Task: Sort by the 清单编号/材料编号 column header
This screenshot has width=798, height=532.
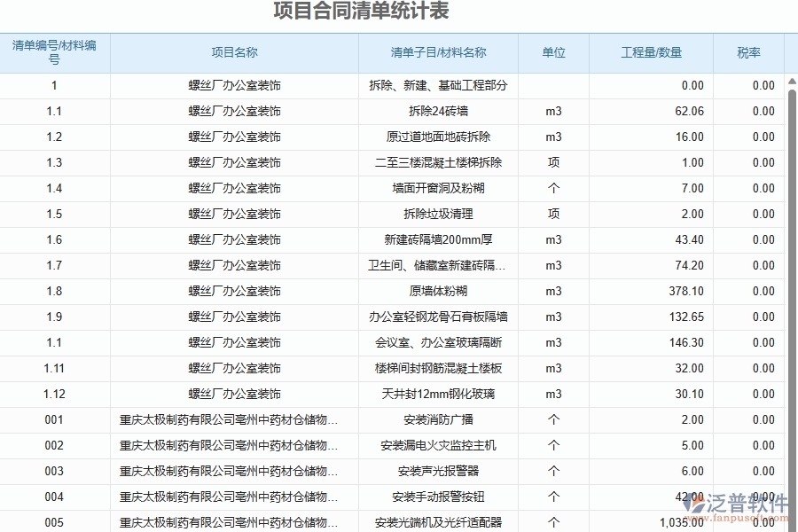Action: 54,52
